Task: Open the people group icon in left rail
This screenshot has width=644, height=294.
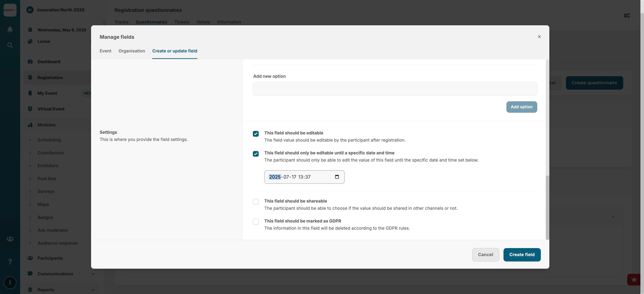Action: click(10, 239)
